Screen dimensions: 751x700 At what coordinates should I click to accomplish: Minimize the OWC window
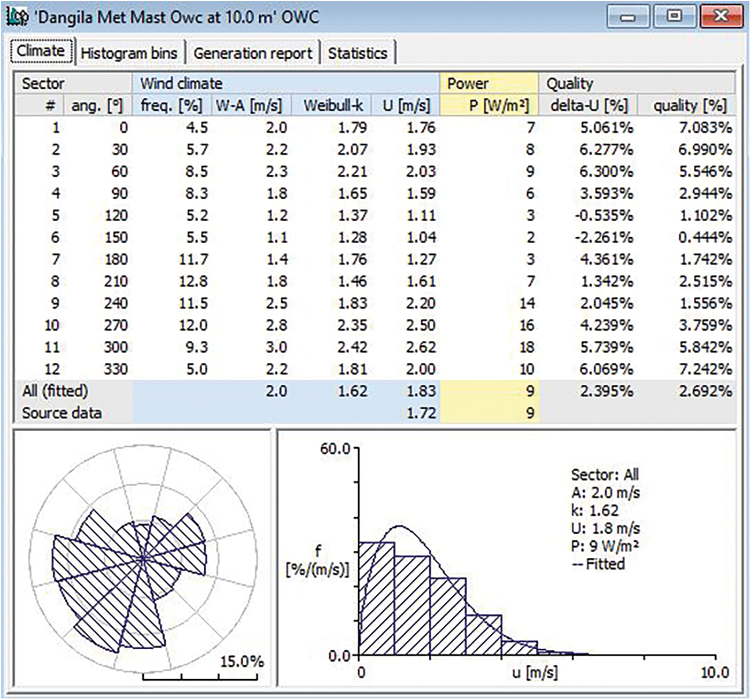[628, 17]
